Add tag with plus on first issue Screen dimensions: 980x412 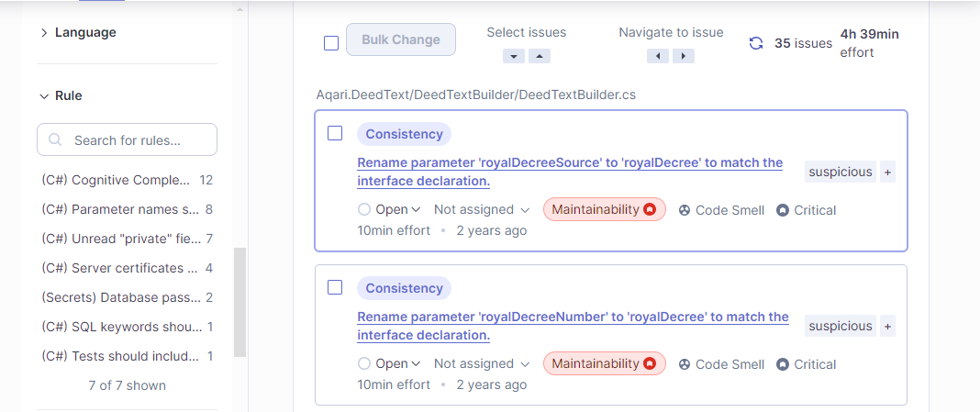coord(887,172)
